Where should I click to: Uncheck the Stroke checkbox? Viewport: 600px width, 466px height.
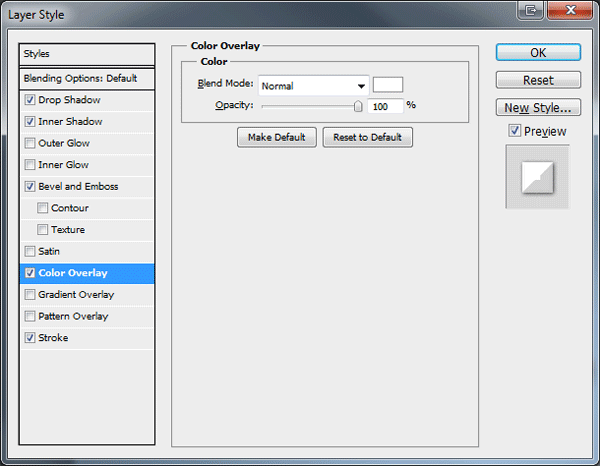(30, 338)
